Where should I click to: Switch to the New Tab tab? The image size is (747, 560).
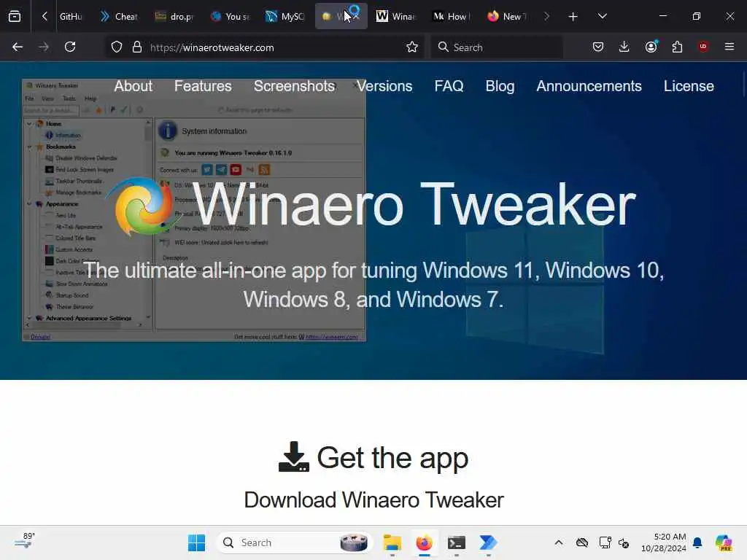507,16
